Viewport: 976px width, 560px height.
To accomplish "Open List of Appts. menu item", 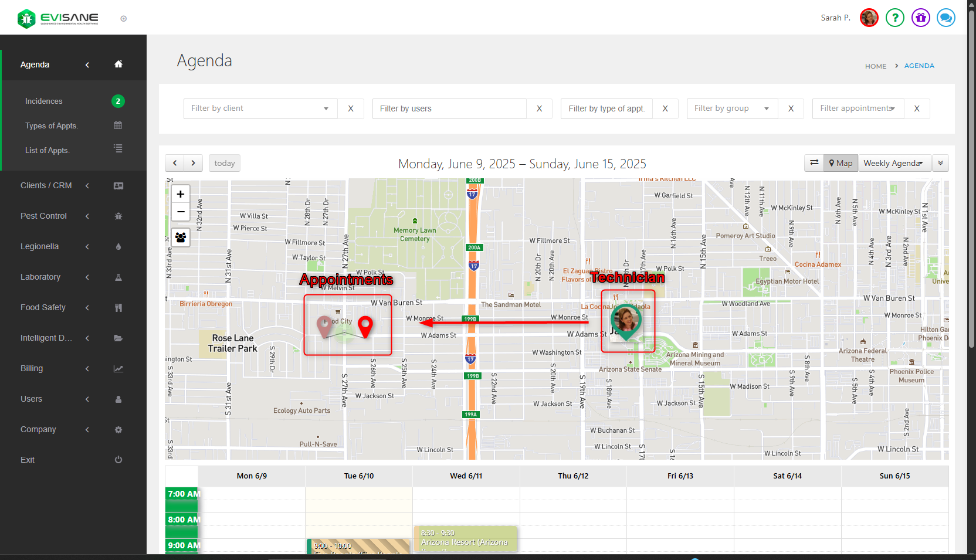I will click(x=48, y=150).
